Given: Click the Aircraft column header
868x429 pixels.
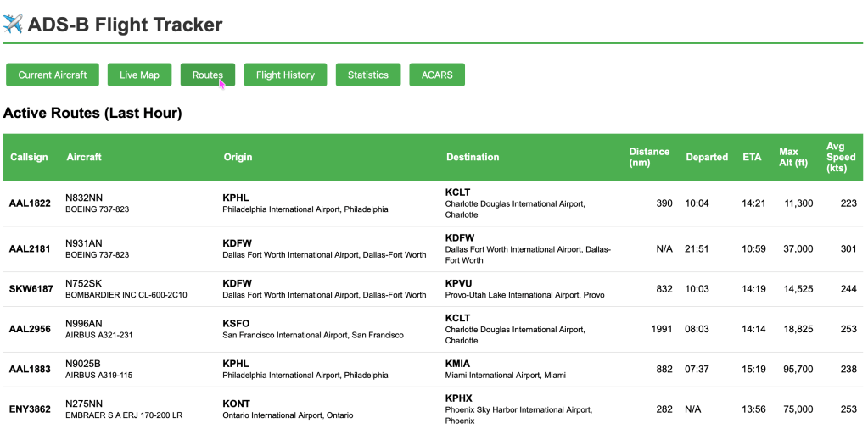Looking at the screenshot, I should pyautogui.click(x=84, y=157).
